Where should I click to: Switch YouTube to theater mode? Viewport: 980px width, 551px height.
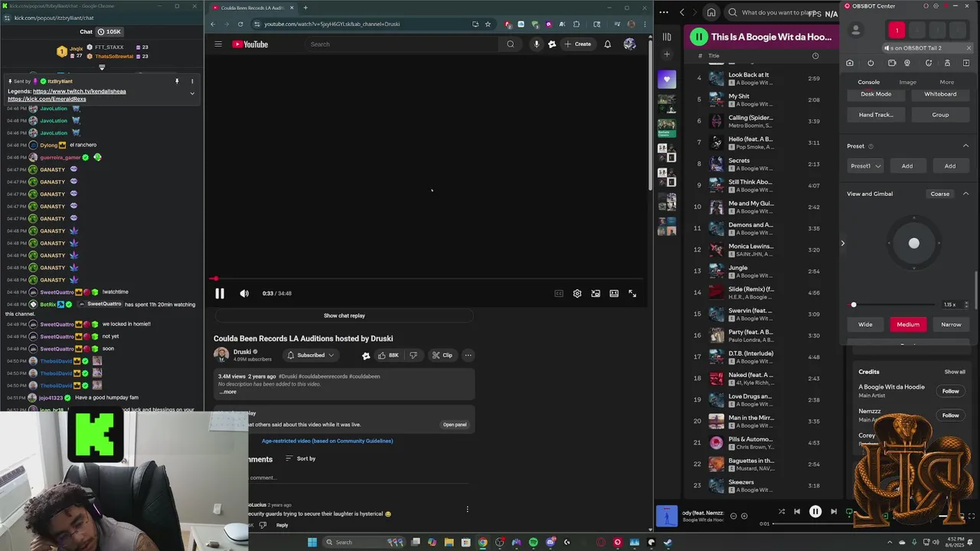click(614, 293)
